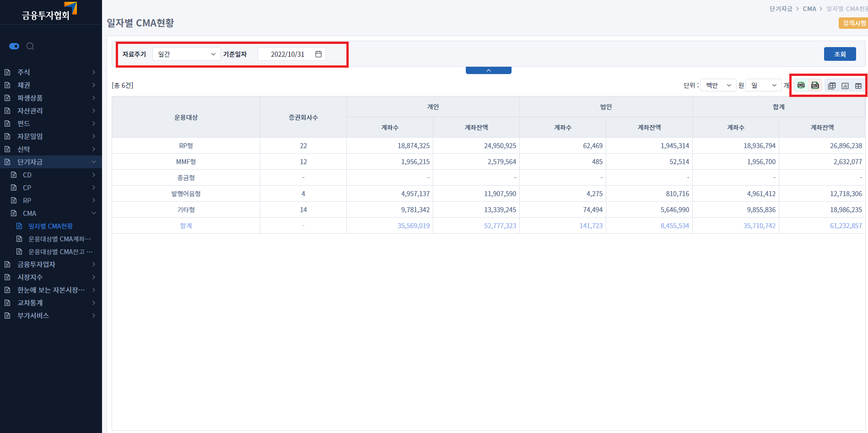Click the 증권회사수 column header

(x=303, y=117)
